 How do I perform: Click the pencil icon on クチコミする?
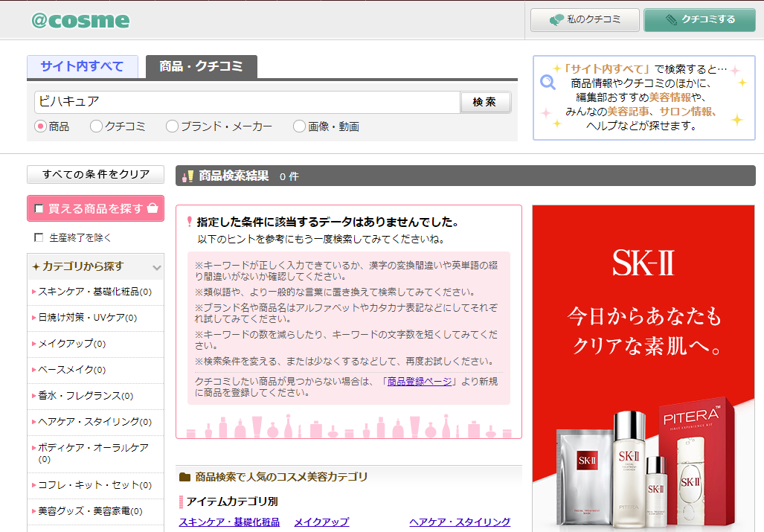pos(671,20)
